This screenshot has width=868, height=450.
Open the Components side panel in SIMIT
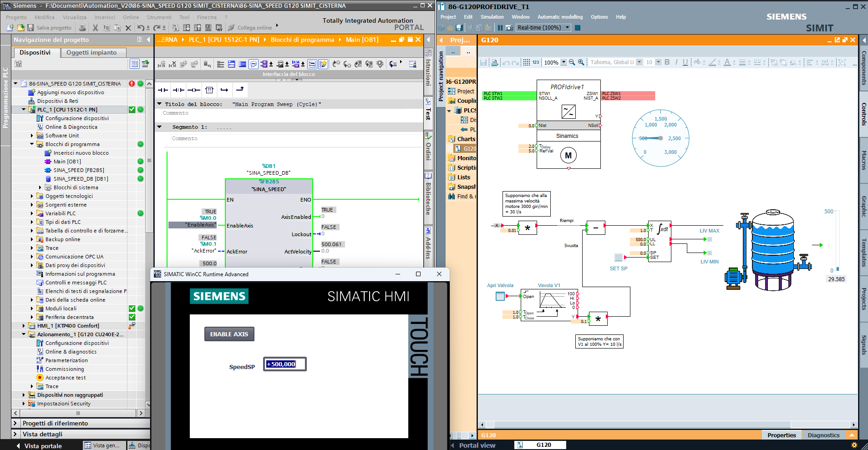coord(863,68)
